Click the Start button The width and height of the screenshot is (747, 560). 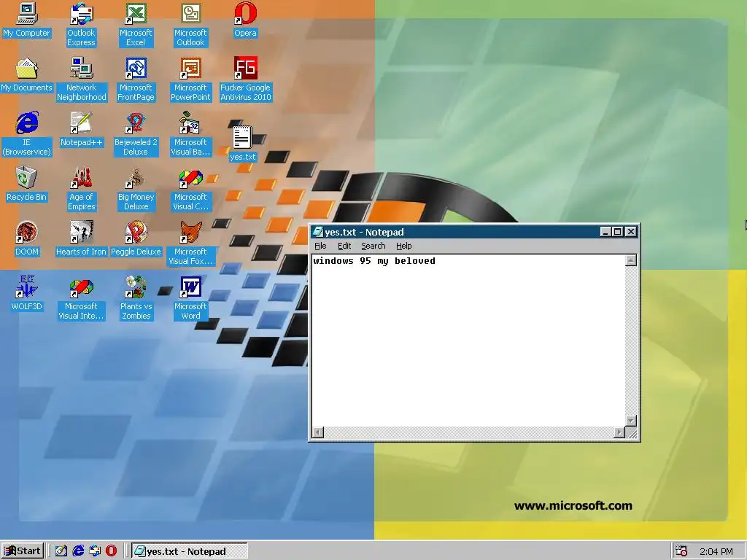coord(23,551)
